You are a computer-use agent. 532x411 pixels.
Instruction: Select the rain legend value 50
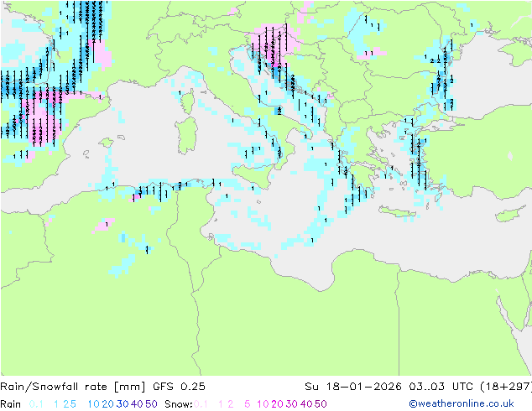coord(151,404)
